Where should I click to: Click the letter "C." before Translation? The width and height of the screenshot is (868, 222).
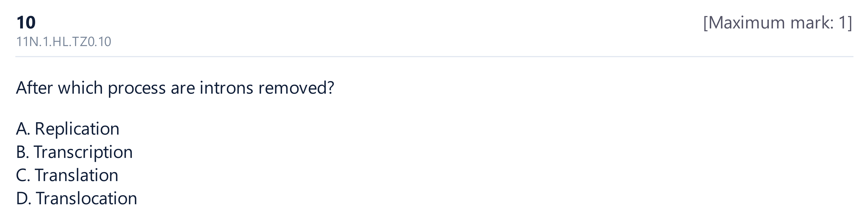[23, 176]
